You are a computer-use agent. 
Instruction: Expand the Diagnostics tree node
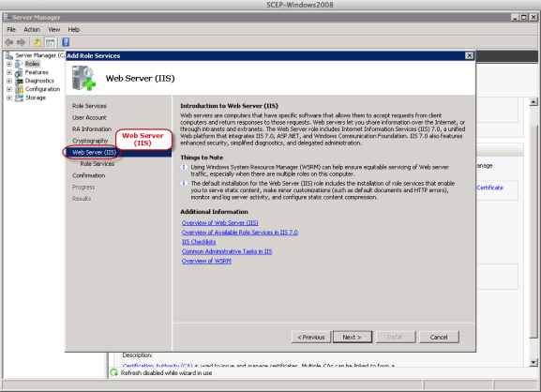(9, 81)
